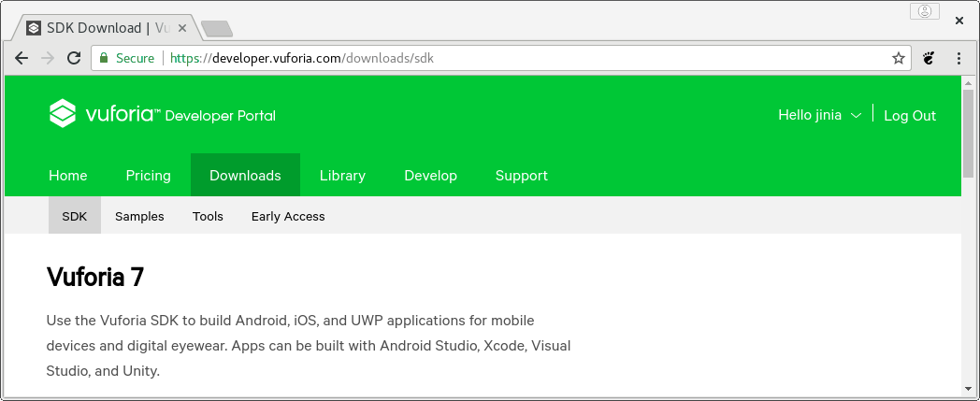The width and height of the screenshot is (980, 401).
Task: Bookmark this page with the star icon
Action: (898, 58)
